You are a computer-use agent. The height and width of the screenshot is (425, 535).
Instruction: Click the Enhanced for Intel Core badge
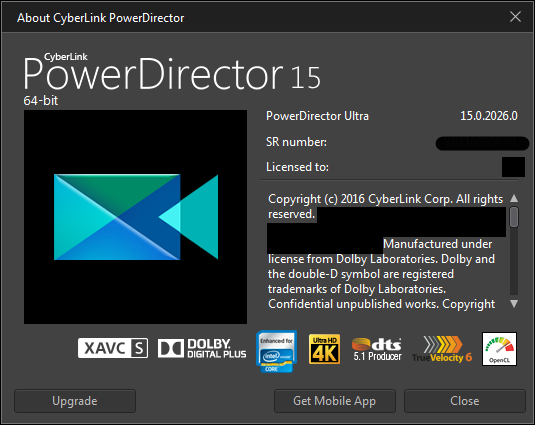pyautogui.click(x=277, y=351)
